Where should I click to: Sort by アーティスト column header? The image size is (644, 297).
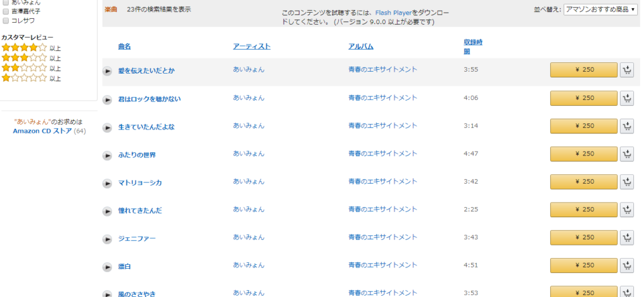click(x=252, y=47)
